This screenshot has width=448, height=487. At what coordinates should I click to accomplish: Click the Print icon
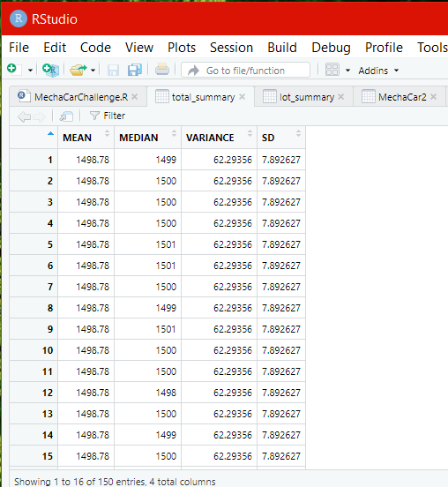click(162, 70)
